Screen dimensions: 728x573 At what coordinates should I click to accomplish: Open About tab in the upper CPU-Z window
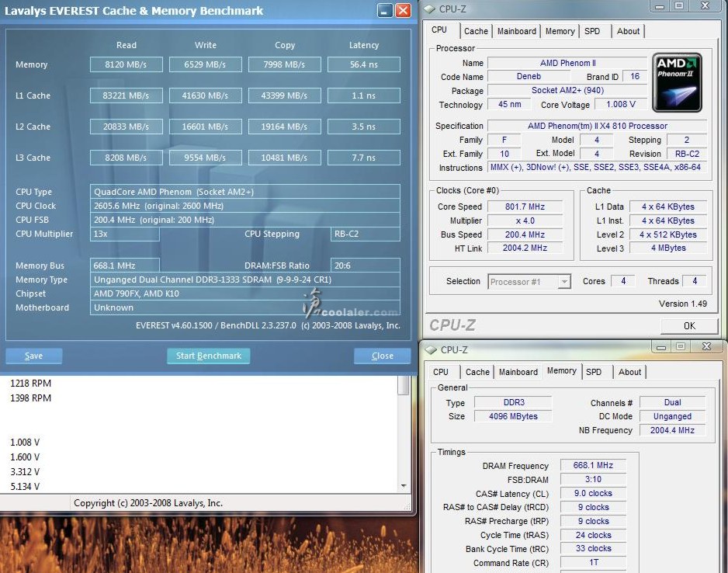pos(628,31)
